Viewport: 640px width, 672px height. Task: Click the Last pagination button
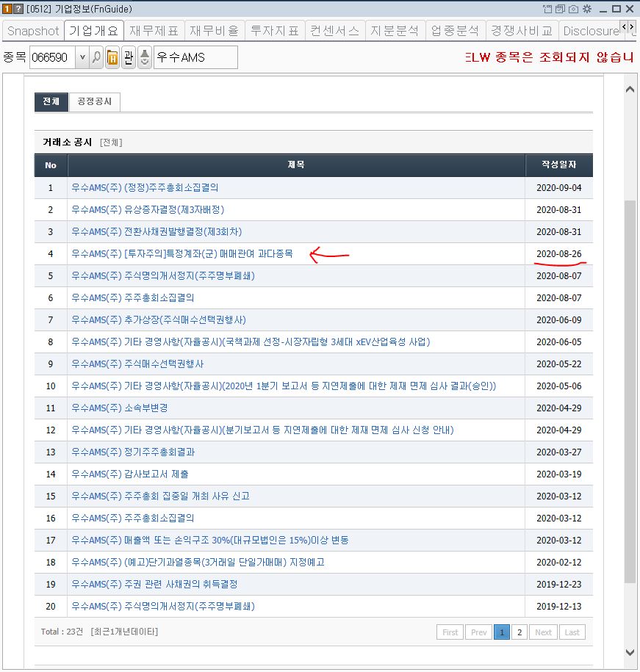pyautogui.click(x=572, y=632)
